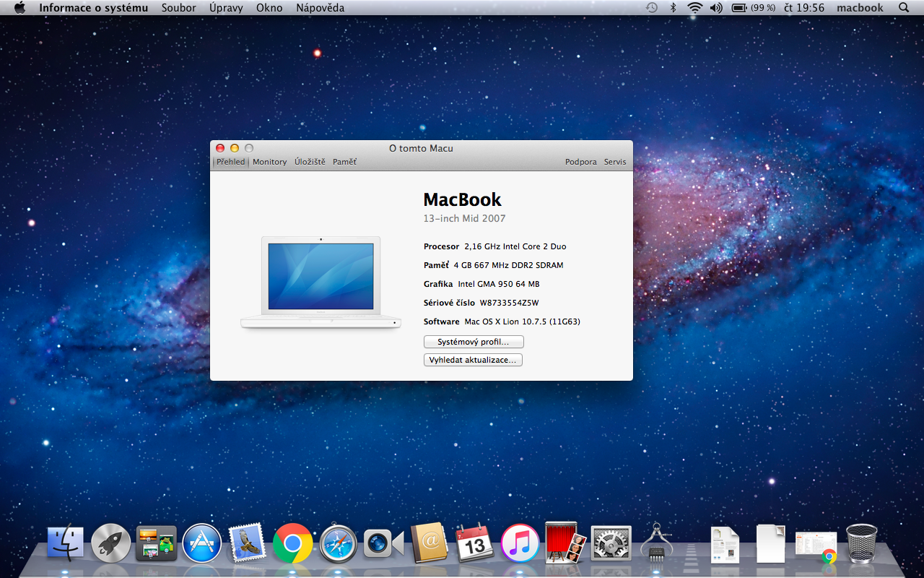Open the volume control in menu bar

tap(715, 8)
